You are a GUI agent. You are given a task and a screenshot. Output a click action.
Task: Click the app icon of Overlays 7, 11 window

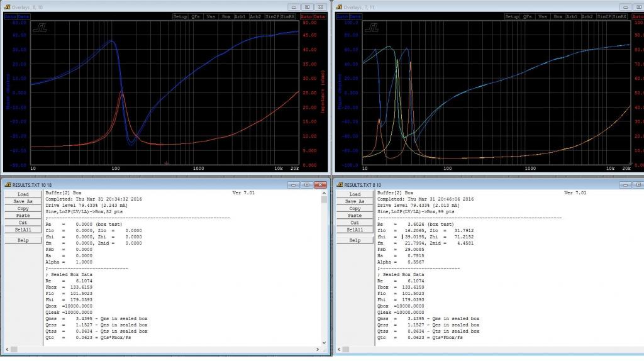pyautogui.click(x=339, y=7)
